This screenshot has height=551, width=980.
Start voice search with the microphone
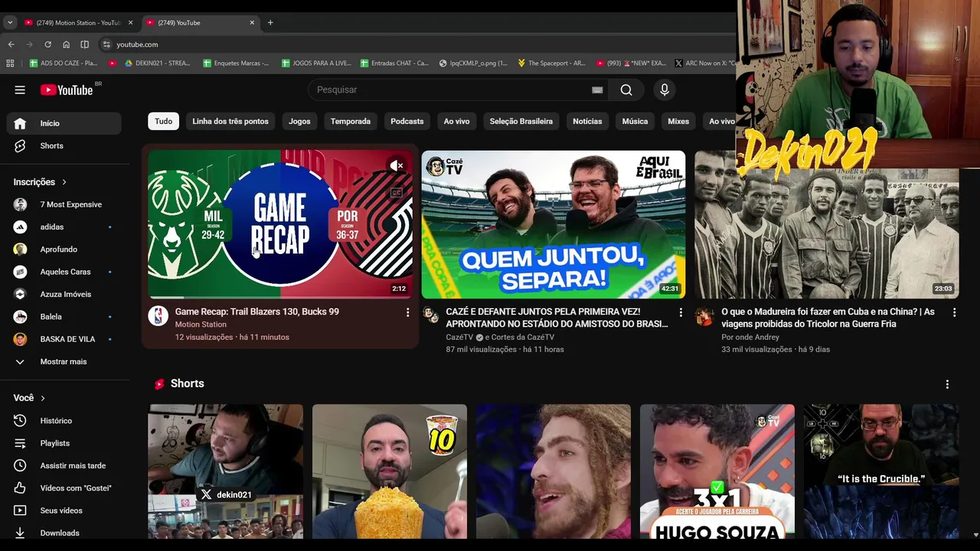click(x=664, y=90)
